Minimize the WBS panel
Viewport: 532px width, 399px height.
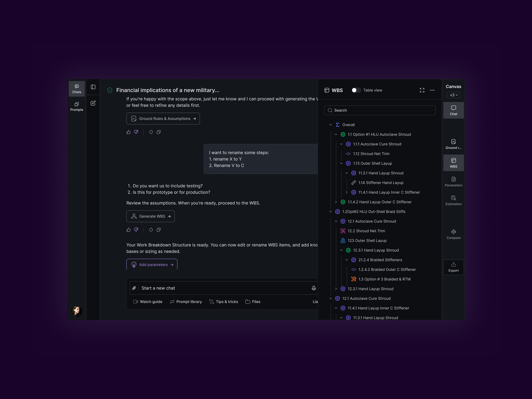coord(432,90)
